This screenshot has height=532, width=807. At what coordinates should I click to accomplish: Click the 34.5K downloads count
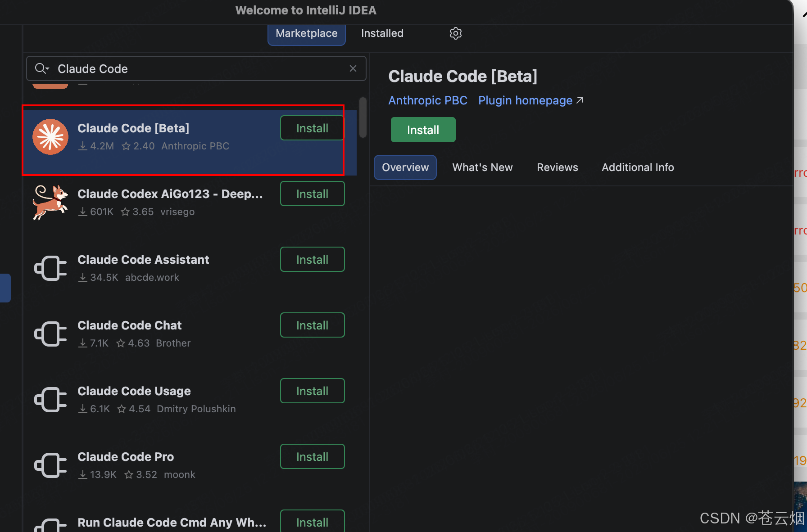[99, 278]
